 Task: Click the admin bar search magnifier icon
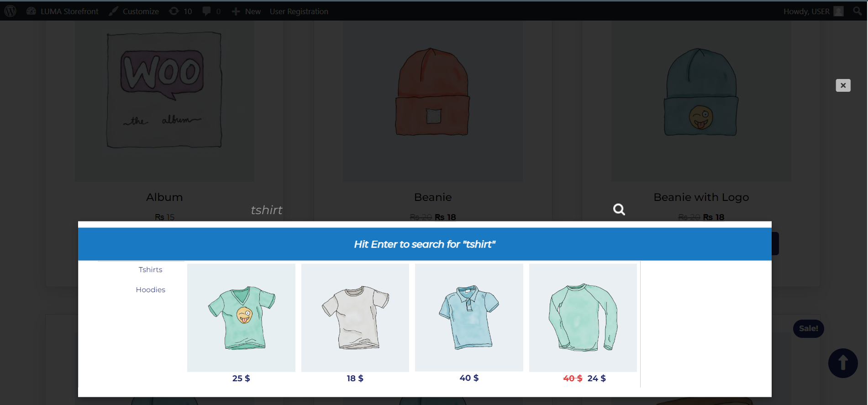tap(857, 11)
